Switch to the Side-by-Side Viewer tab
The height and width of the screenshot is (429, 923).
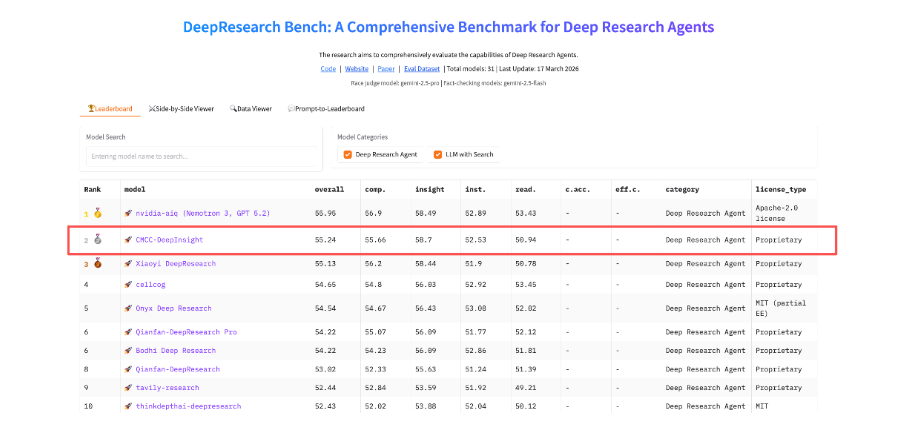point(182,108)
